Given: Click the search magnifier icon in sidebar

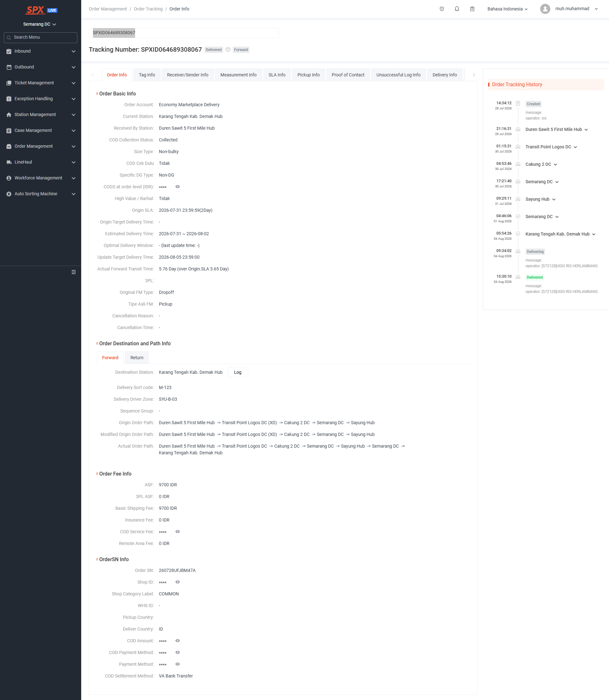Looking at the screenshot, I should click(x=9, y=37).
